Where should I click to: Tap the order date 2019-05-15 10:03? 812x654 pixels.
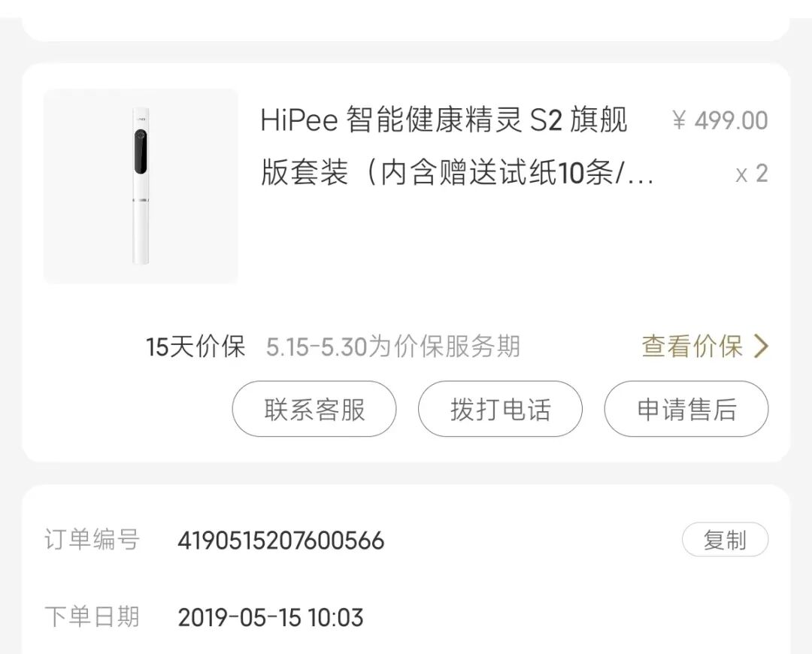(270, 618)
